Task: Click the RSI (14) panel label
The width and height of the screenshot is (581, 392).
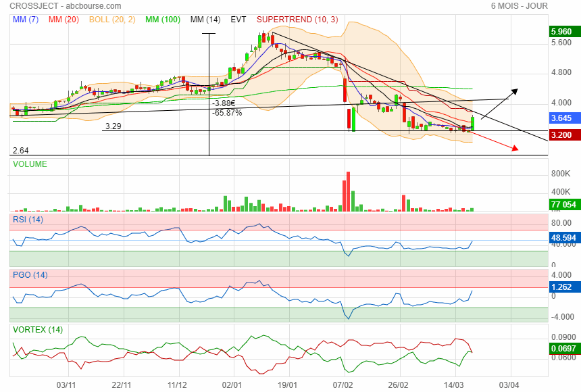Action: [28, 220]
